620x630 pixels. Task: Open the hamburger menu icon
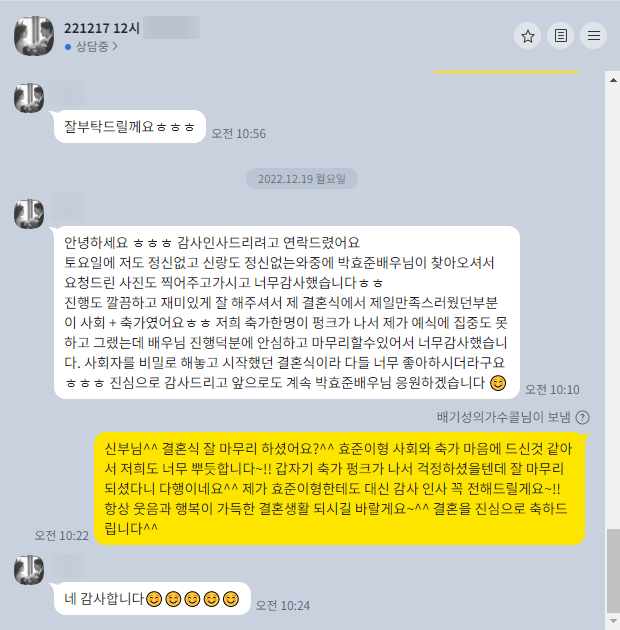(593, 36)
